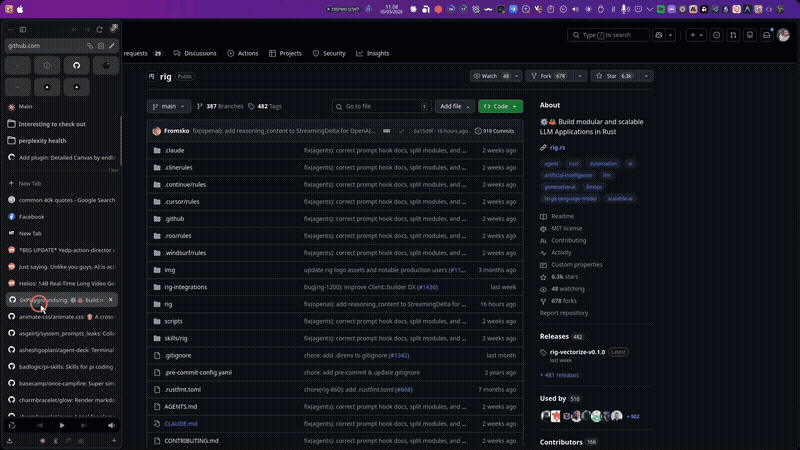View the 482 Tags link

(265, 106)
